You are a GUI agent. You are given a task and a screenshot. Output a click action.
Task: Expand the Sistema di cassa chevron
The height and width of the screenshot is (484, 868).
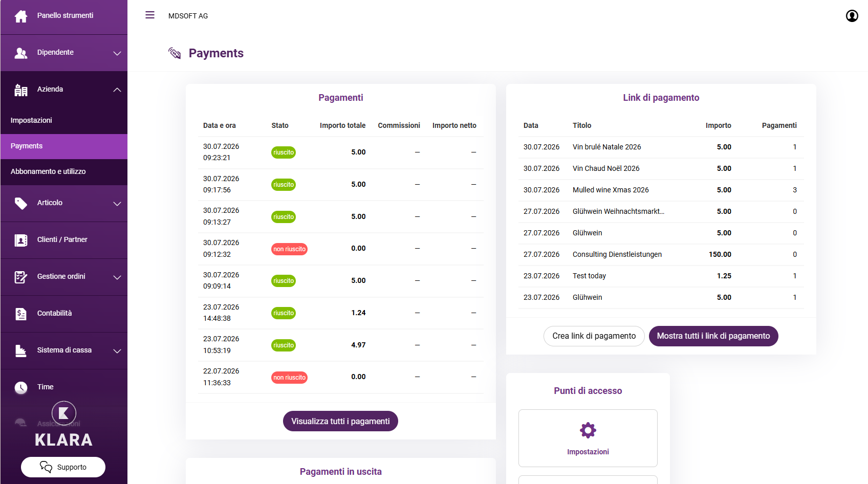(117, 351)
